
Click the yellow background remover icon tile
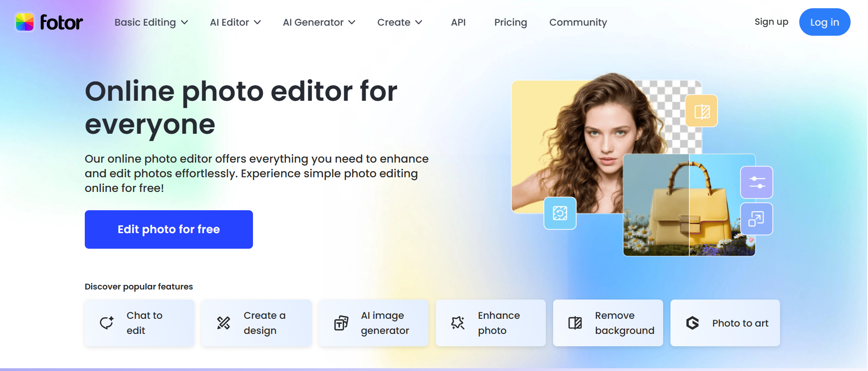click(x=702, y=111)
